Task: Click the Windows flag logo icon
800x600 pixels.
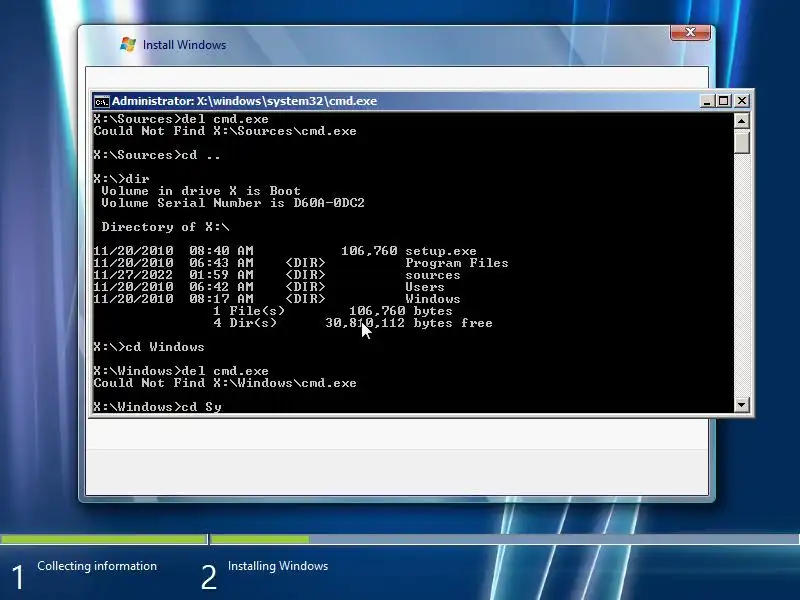Action: coord(128,44)
